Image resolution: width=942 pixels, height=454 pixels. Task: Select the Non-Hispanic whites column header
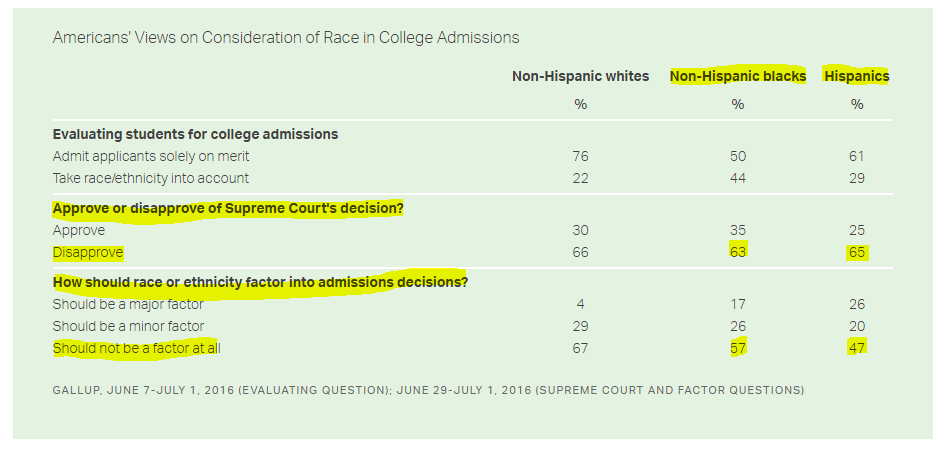tap(580, 76)
